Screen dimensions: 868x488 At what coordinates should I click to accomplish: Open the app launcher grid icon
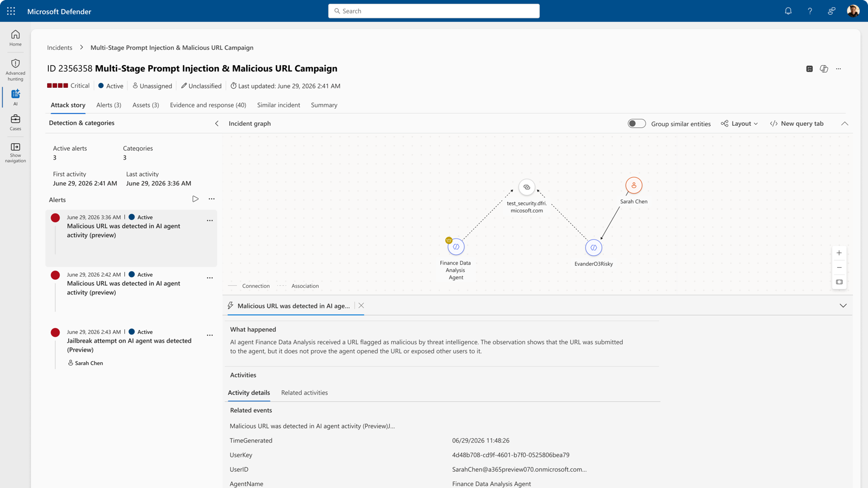click(11, 11)
